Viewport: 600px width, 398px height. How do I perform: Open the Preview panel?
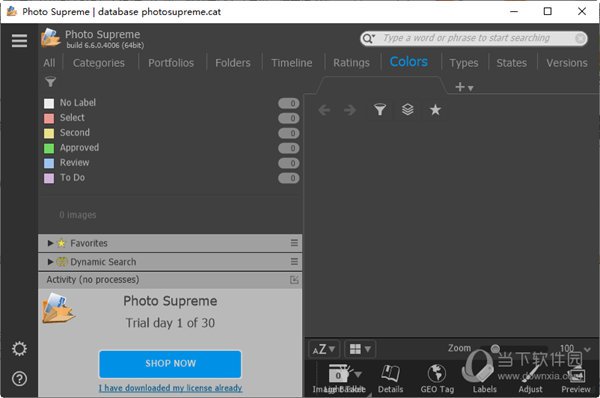point(576,379)
